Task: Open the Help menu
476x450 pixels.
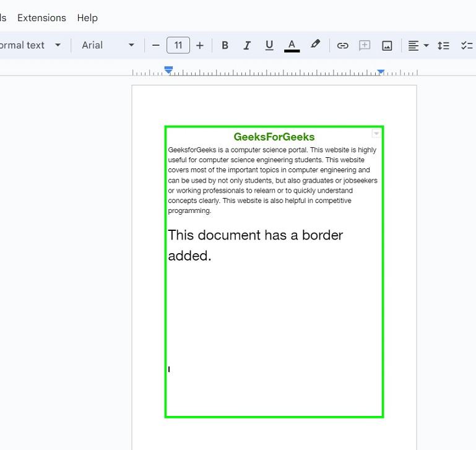Action: (x=87, y=18)
